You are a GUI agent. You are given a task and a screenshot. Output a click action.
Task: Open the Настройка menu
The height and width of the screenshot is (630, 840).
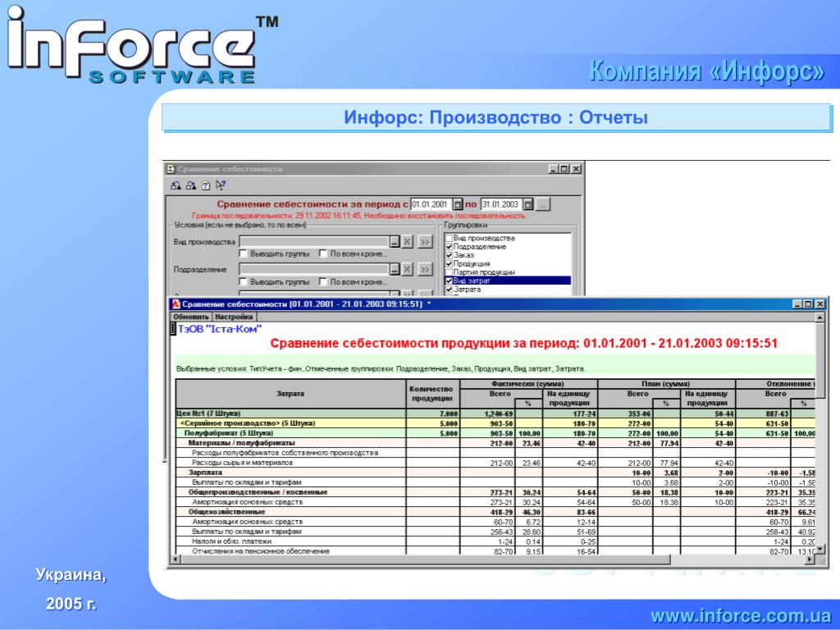pos(234,317)
